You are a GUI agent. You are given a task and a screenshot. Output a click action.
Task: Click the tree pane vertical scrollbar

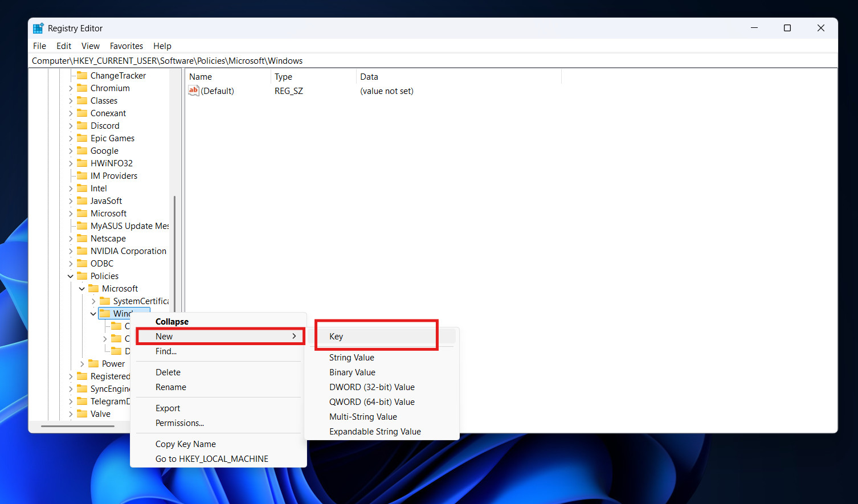click(174, 251)
